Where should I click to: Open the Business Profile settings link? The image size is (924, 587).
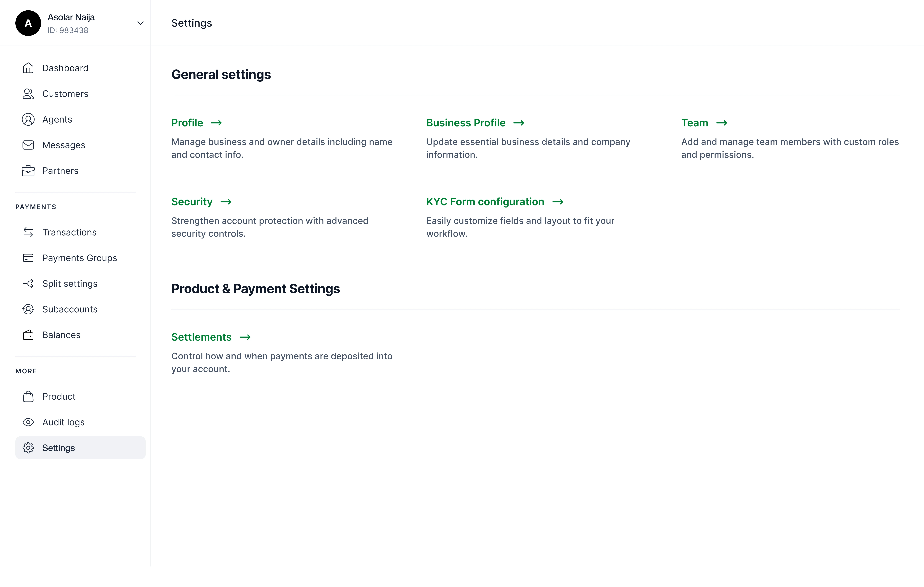coord(466,123)
